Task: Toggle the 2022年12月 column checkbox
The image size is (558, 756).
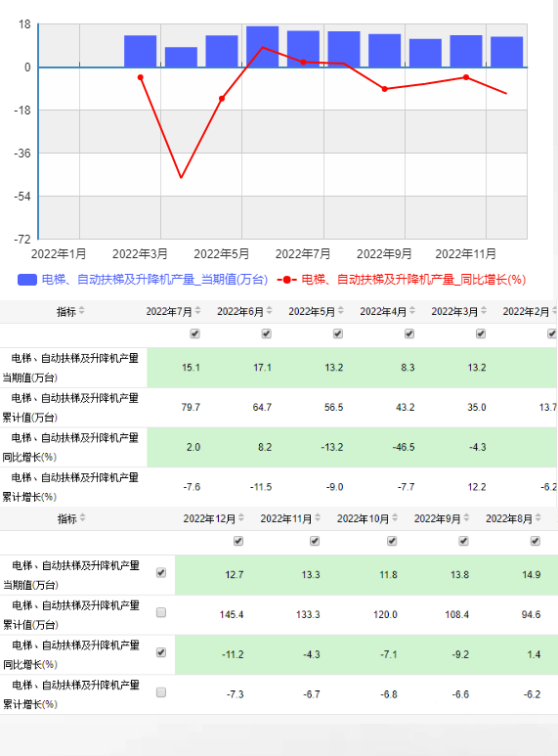Action: pos(238,541)
